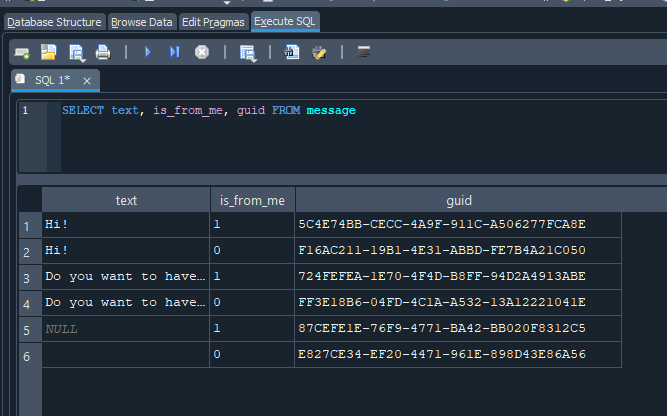Save the SQL file
The image size is (667, 416).
77,53
